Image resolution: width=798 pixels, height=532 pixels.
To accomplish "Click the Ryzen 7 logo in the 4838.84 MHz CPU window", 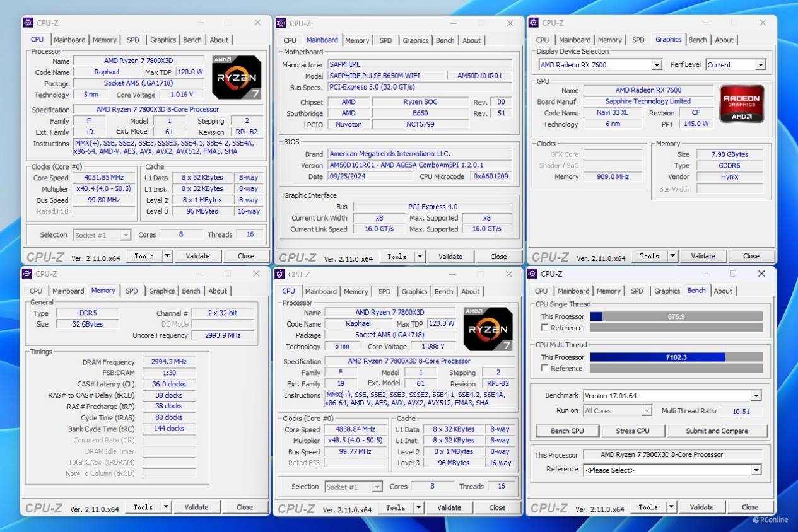I will tap(488, 329).
